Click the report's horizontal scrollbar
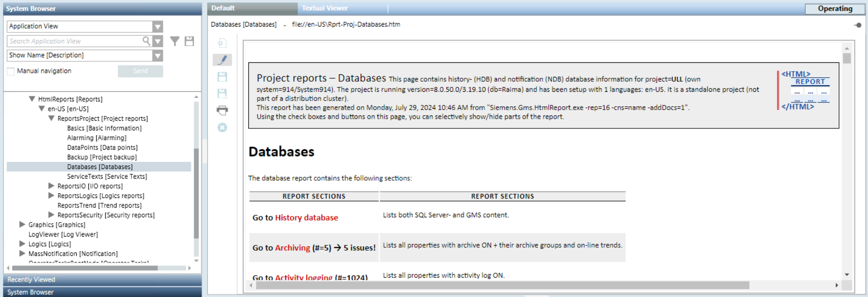The image size is (868, 297). pyautogui.click(x=502, y=285)
